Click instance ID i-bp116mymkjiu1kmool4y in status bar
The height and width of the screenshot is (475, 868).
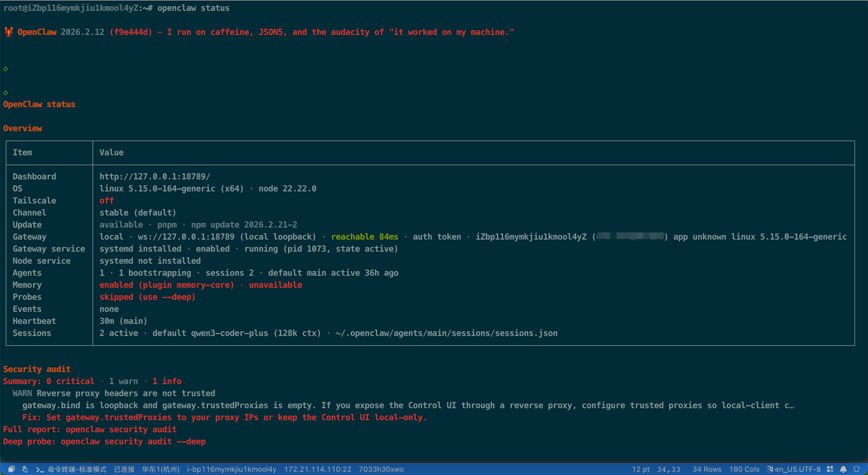coord(231,469)
